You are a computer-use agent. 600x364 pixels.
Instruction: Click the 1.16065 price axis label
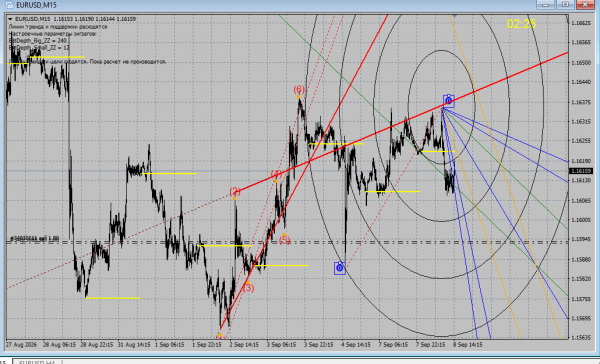(580, 201)
